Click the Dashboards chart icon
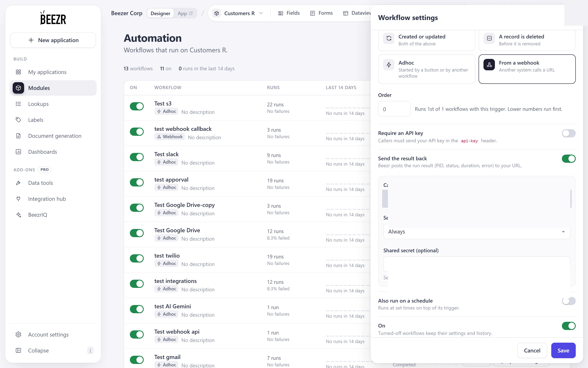The image size is (588, 368). click(18, 152)
